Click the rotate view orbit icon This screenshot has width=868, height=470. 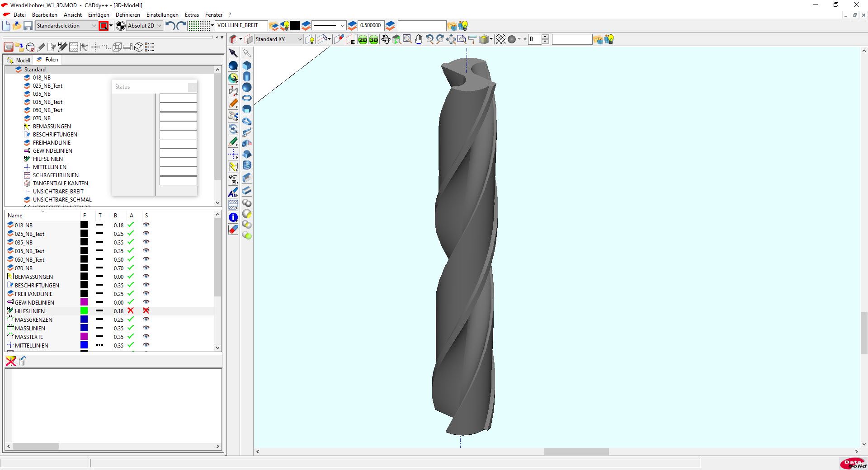386,40
